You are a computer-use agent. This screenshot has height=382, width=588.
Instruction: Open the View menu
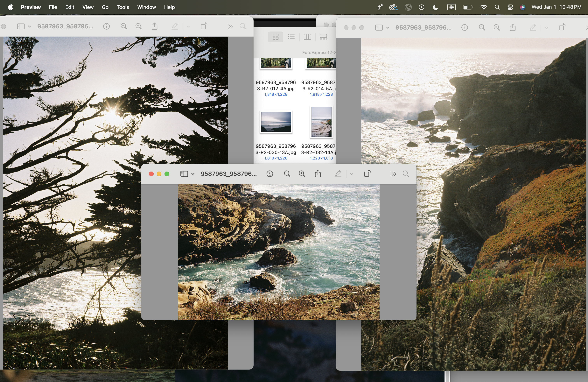pyautogui.click(x=88, y=7)
